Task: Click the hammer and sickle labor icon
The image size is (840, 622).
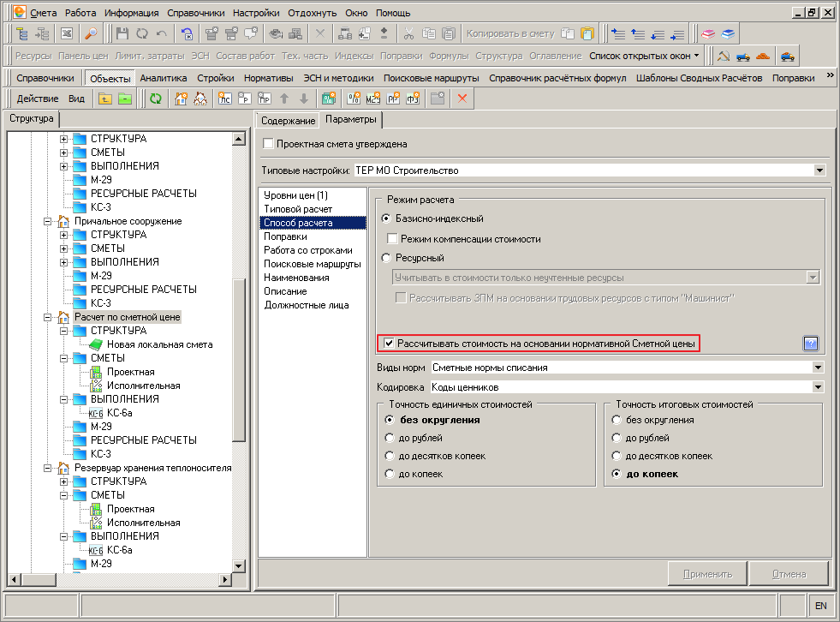Action: pos(724,56)
